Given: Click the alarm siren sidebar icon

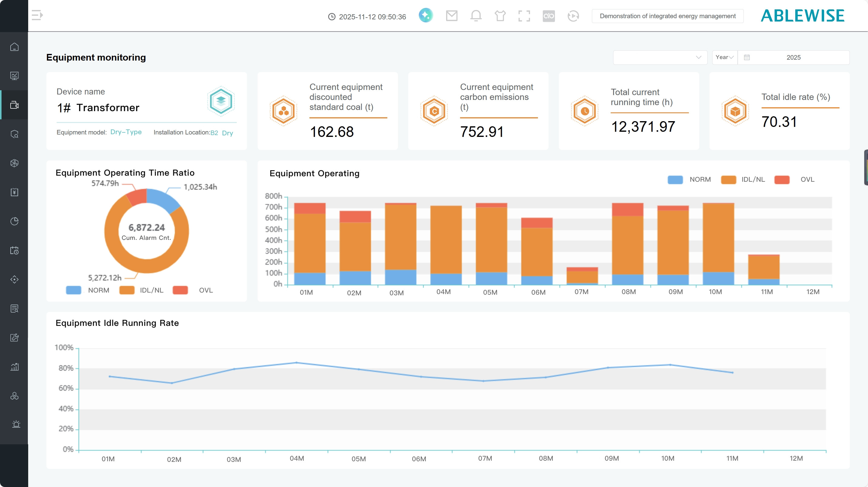Looking at the screenshot, I should (x=16, y=424).
